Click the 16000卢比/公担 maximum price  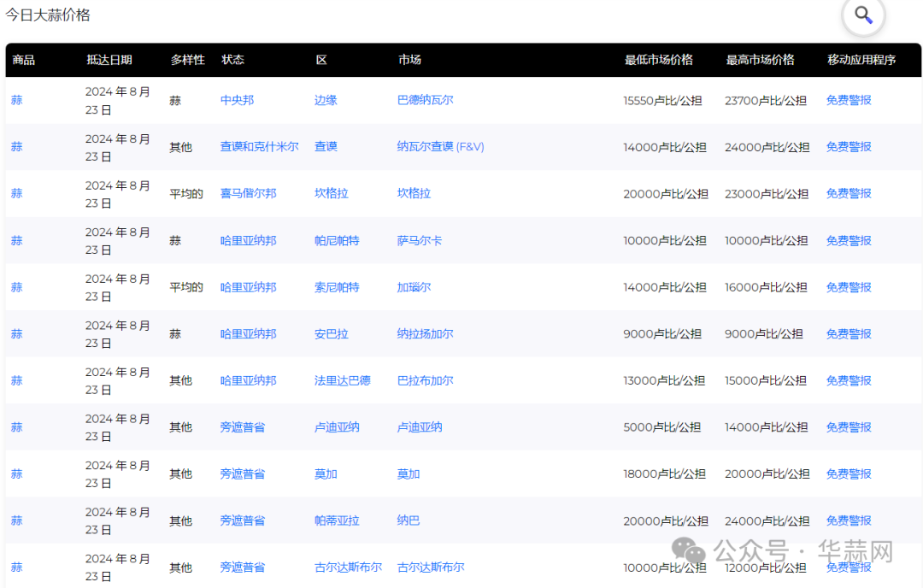pos(766,287)
